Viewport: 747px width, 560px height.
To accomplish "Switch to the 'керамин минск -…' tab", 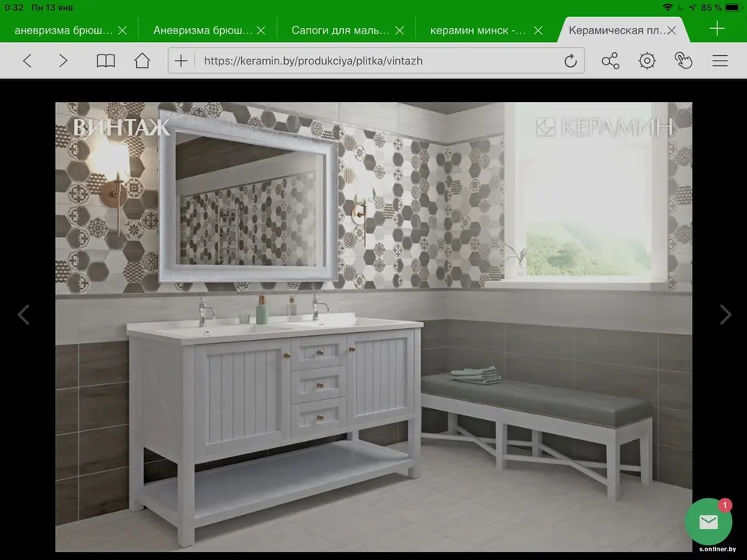I will coord(478,30).
